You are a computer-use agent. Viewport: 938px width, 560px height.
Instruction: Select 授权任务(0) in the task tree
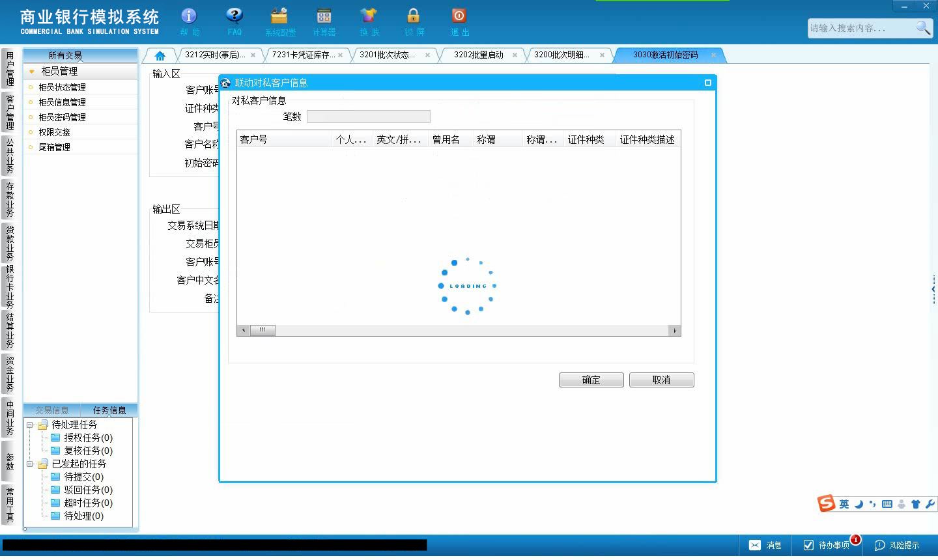[x=88, y=438]
